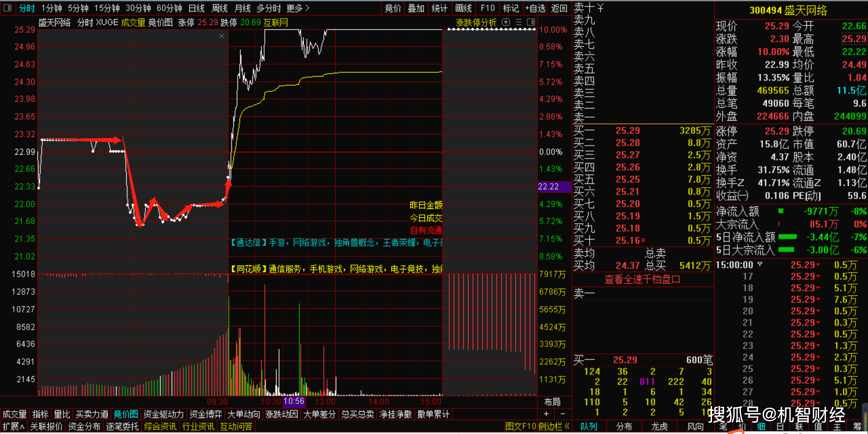The height and width of the screenshot is (434, 868).
Task: Click the circled up-arrow icon beside 涨跌停分析
Action: (x=506, y=22)
